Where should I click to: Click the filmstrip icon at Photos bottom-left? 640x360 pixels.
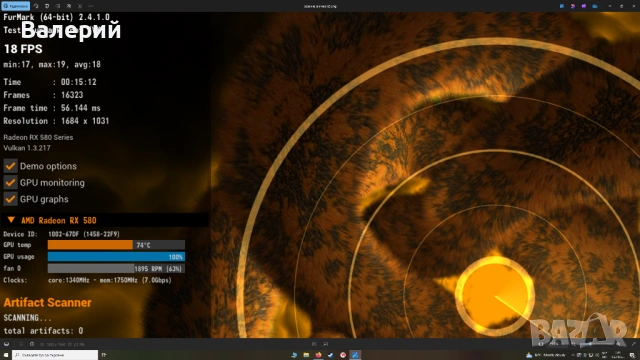coord(6,344)
